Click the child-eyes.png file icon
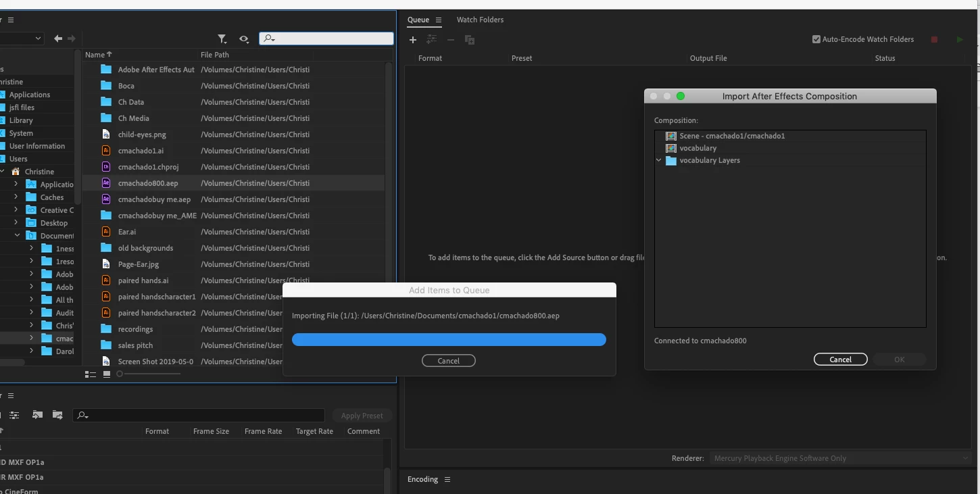This screenshot has height=494, width=980. pos(106,134)
